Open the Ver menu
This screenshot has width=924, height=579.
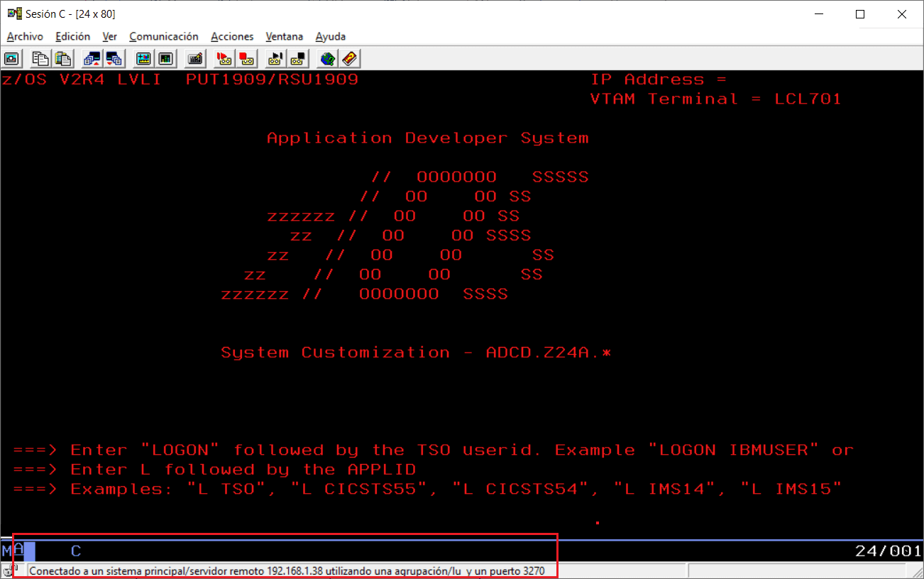(110, 36)
